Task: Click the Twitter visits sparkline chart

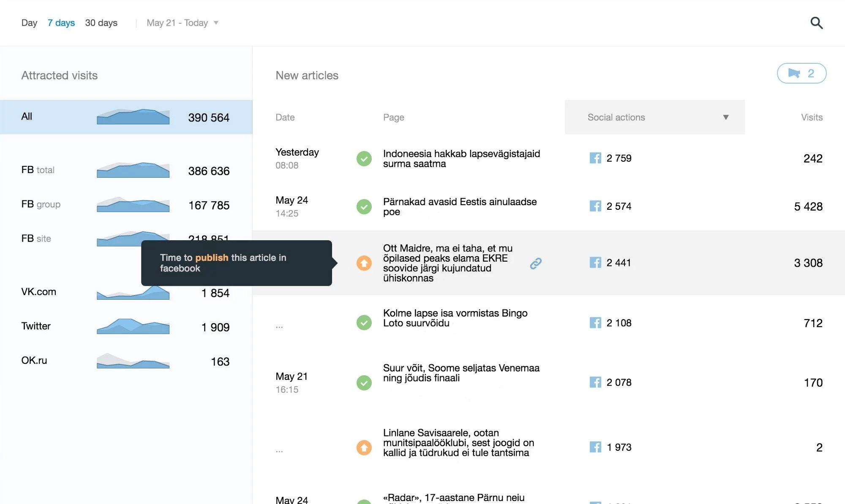Action: pyautogui.click(x=133, y=326)
